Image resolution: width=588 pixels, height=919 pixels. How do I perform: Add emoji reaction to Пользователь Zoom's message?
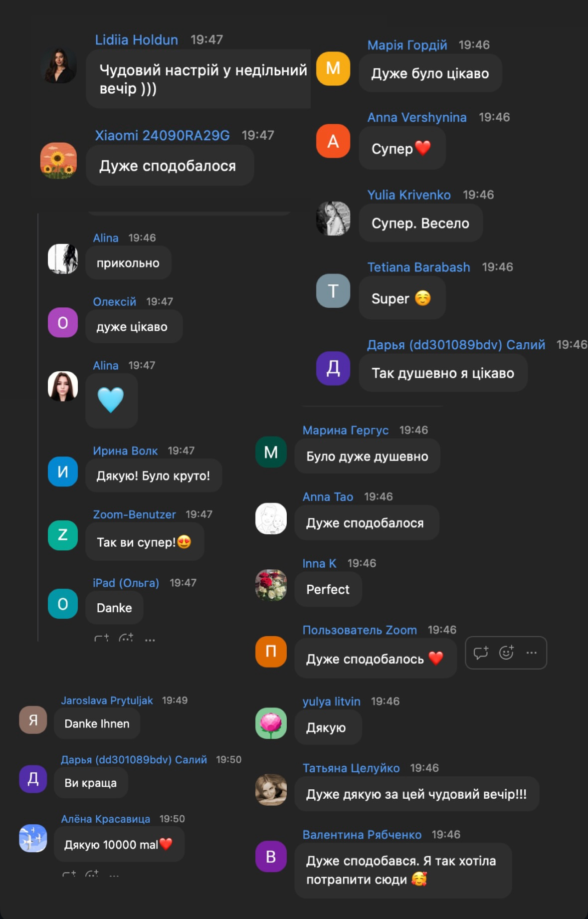(x=507, y=653)
